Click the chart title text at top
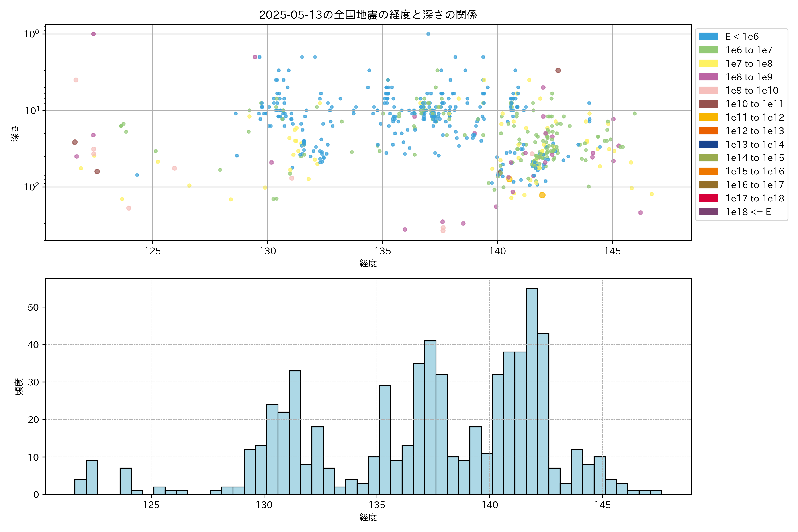Image resolution: width=798 pixels, height=532 pixels. coord(368,15)
